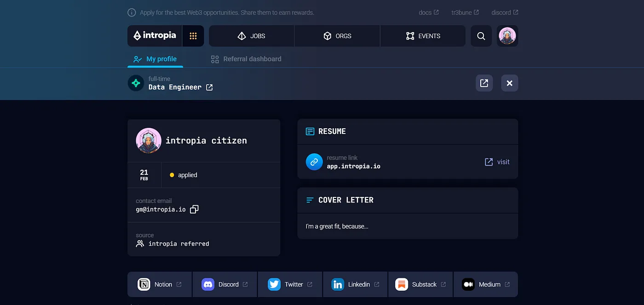The width and height of the screenshot is (644, 305).
Task: Click the Discord logo icon in bottom row
Action: point(208,284)
